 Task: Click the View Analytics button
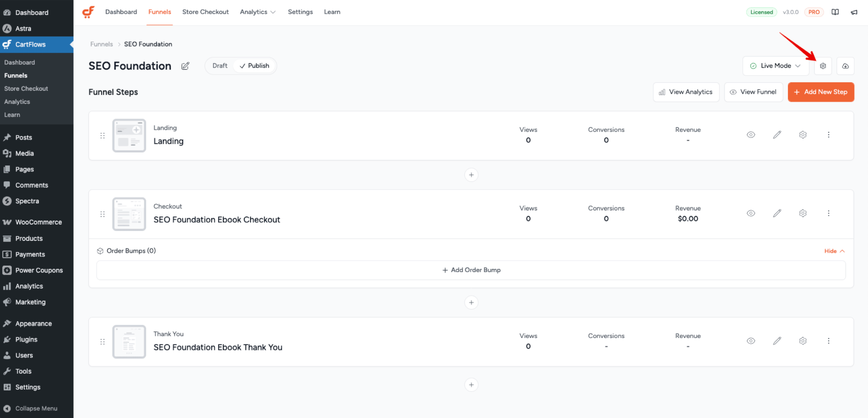[686, 92]
